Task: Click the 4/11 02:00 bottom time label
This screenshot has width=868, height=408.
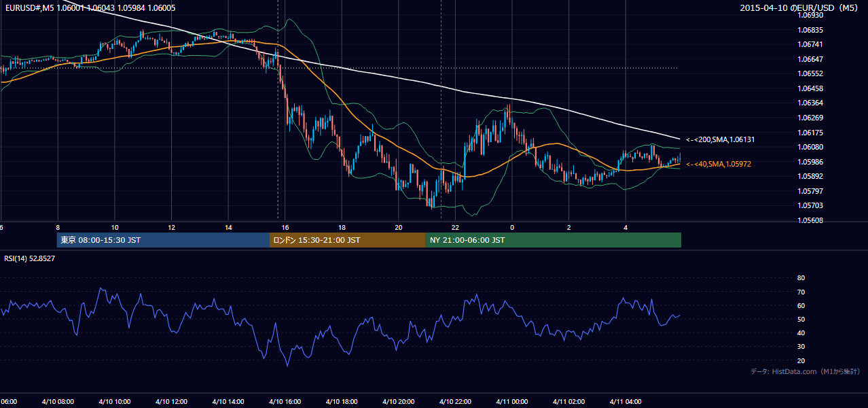Action: click(568, 401)
